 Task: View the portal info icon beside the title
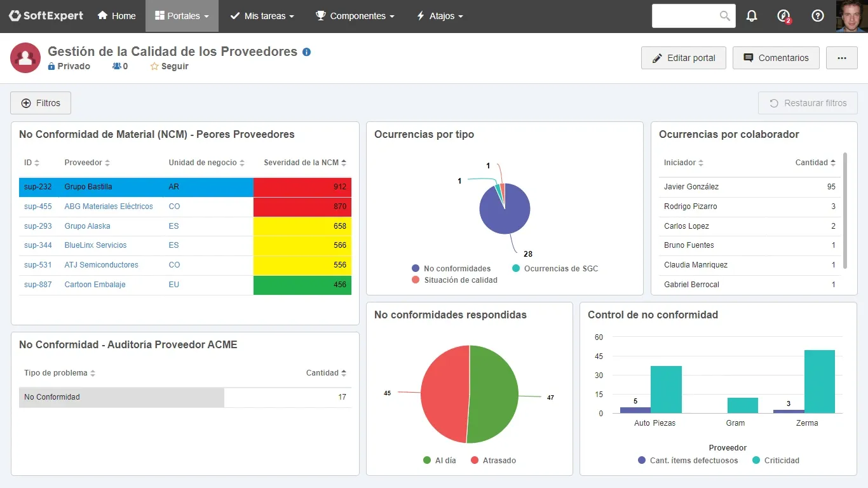(x=307, y=52)
